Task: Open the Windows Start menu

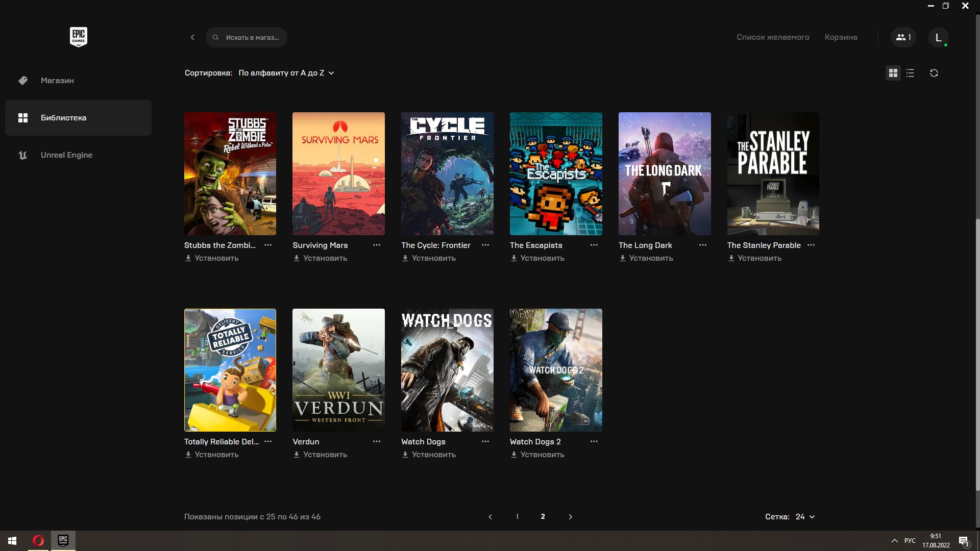Action: tap(12, 540)
